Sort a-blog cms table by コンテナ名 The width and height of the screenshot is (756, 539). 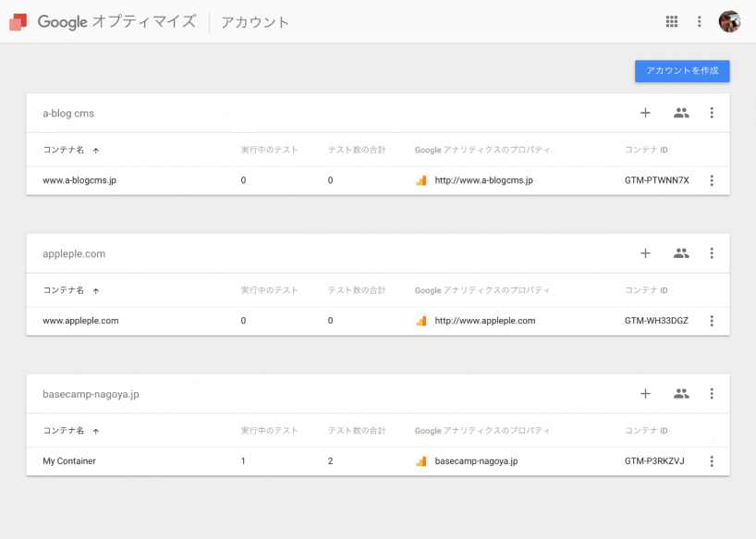64,150
